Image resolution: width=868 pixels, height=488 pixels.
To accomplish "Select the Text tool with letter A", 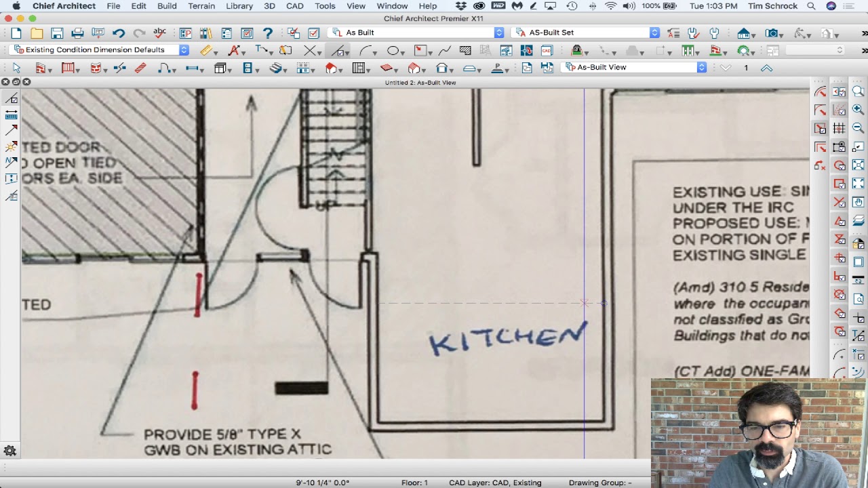I will [234, 50].
